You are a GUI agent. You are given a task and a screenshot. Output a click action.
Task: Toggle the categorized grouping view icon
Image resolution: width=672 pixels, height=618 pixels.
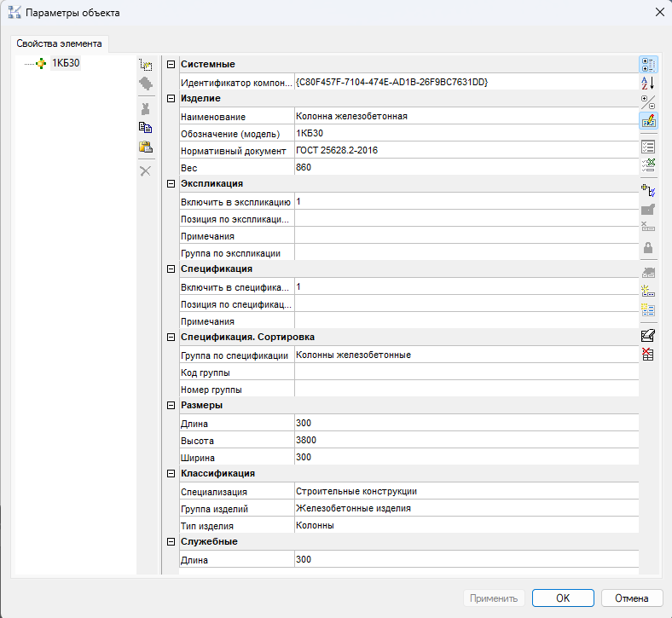click(647, 64)
